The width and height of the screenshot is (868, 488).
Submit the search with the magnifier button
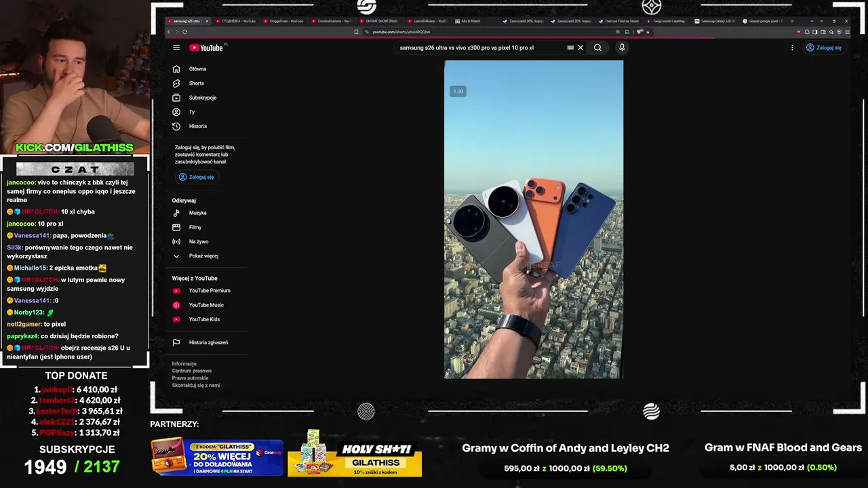(x=597, y=47)
